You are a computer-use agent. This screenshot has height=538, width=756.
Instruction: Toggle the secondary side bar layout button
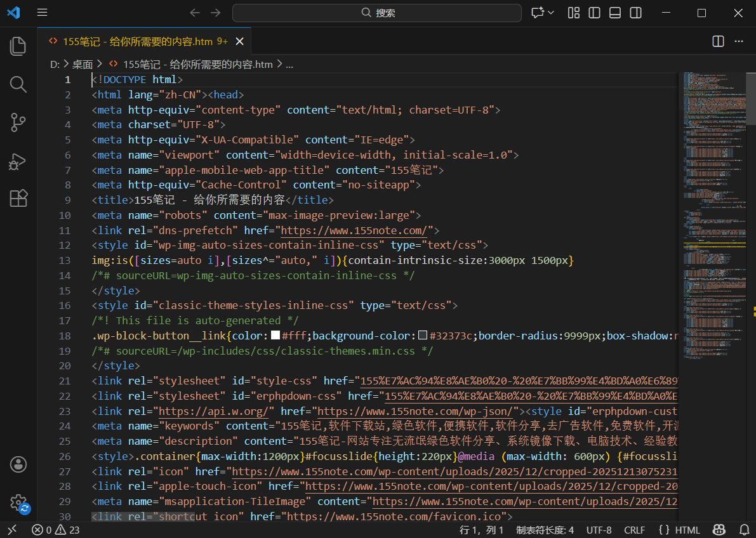coord(635,13)
